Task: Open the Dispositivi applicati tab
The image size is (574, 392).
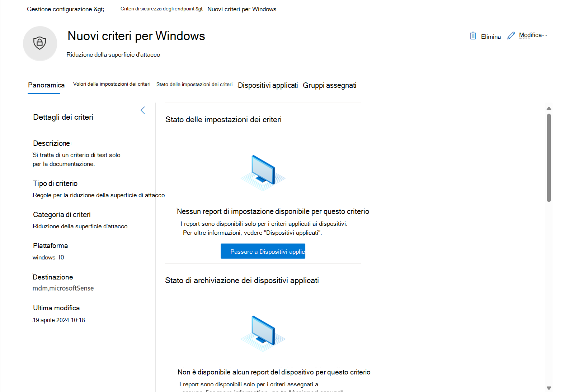Action: (268, 85)
